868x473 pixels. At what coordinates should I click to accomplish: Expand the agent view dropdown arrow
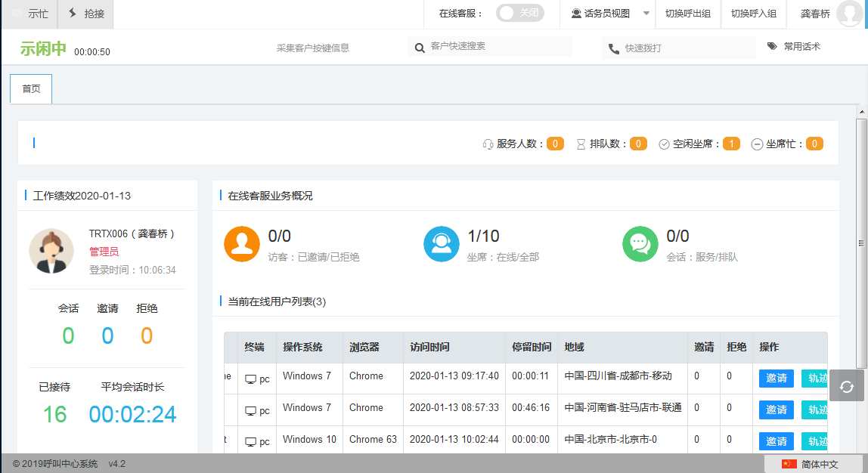(646, 14)
